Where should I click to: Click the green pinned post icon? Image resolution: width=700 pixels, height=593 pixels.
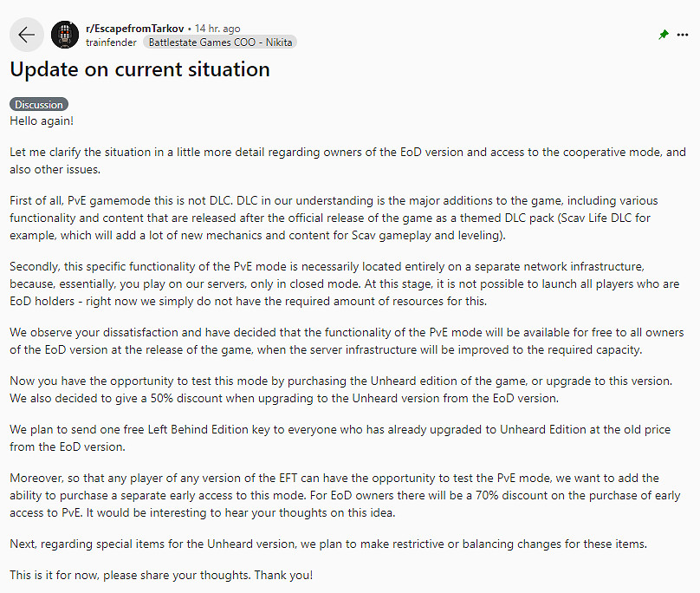[x=664, y=35]
